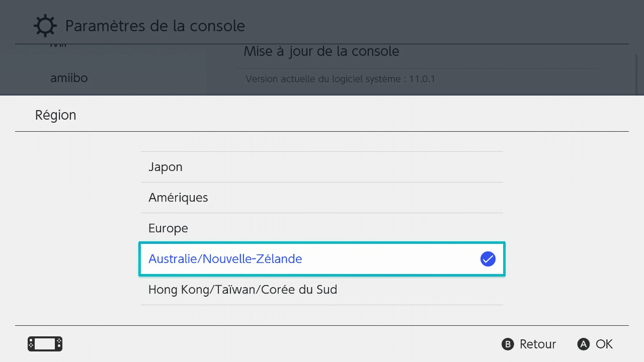Open the partially hidden Mii sidebar entry

58,46
